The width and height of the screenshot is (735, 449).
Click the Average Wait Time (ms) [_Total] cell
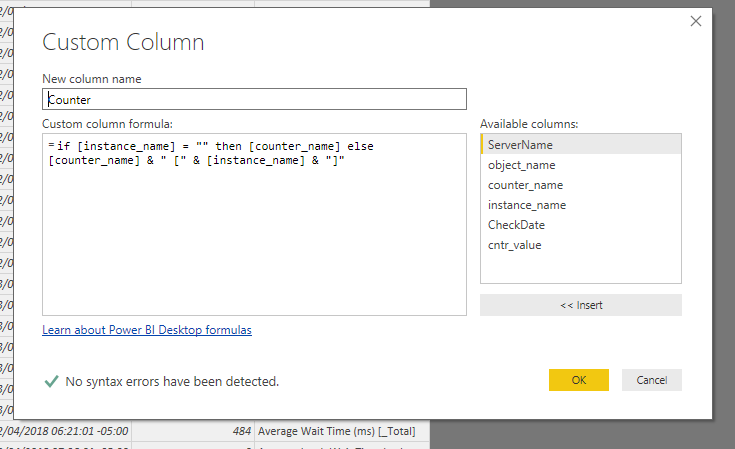pos(342,431)
